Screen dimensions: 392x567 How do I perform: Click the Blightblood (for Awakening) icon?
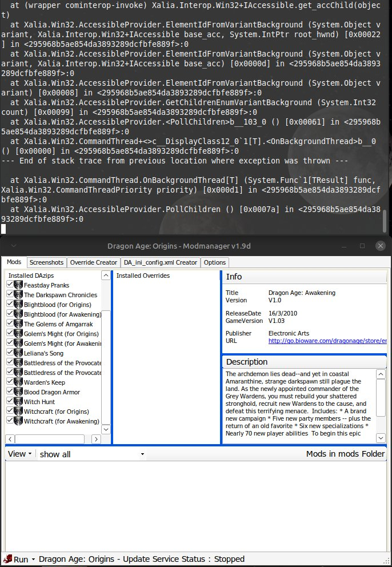(18, 314)
